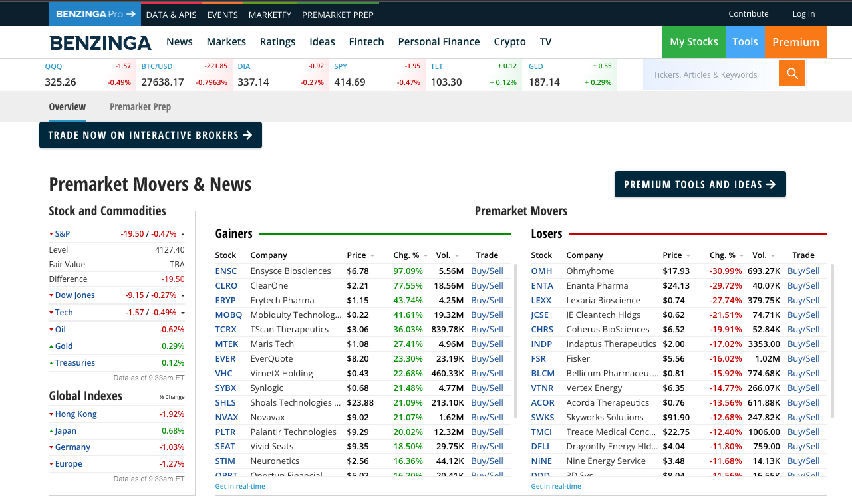The width and height of the screenshot is (852, 504).
Task: Open ENSC stock link in Gainers
Action: pos(226,271)
